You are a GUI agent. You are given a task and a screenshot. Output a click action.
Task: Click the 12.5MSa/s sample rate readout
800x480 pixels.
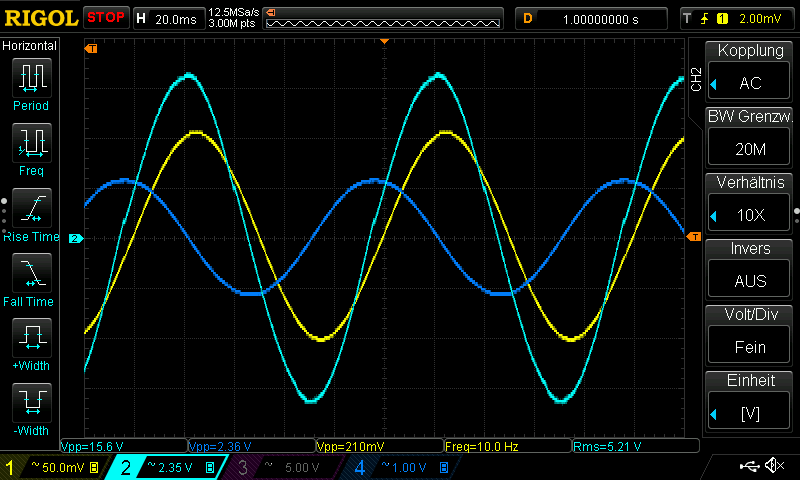point(234,12)
